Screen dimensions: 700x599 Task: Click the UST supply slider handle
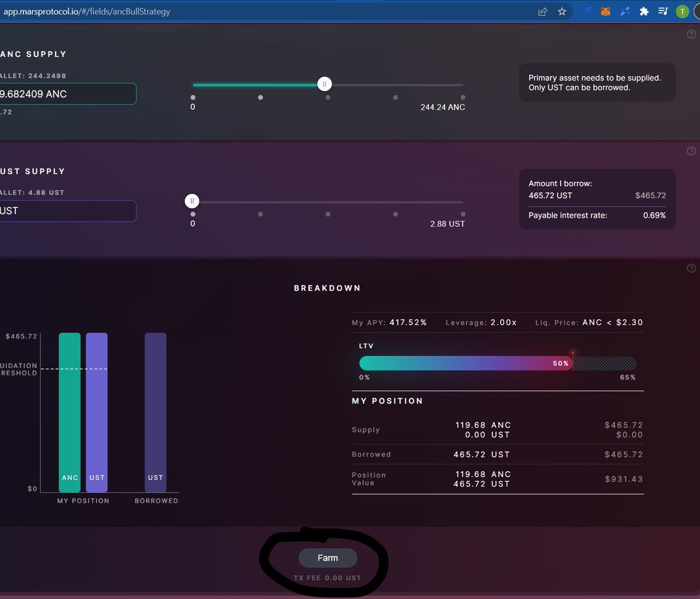pyautogui.click(x=192, y=201)
